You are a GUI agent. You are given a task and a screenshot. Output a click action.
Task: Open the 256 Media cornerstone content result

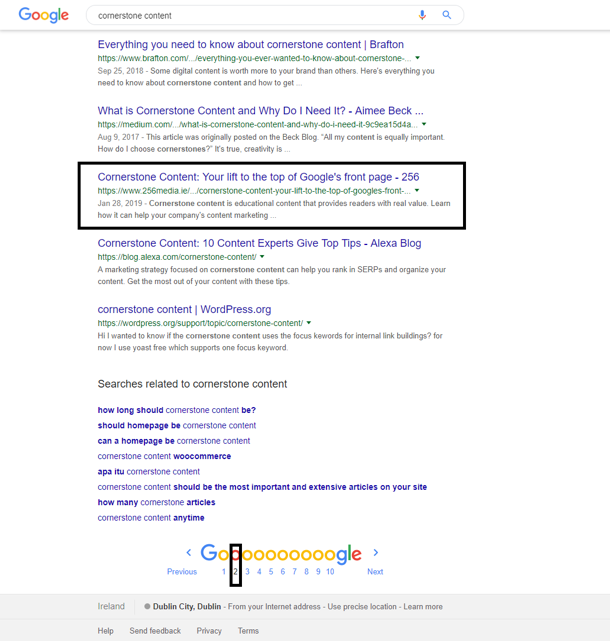click(258, 177)
